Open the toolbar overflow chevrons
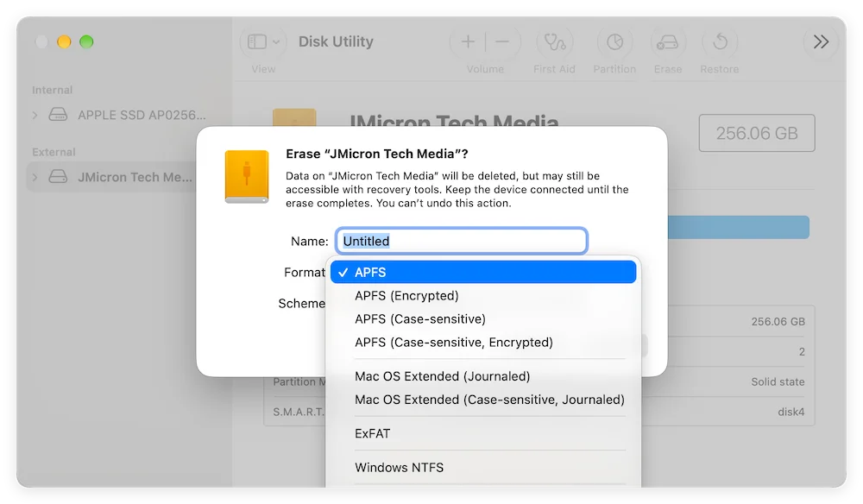 [822, 41]
